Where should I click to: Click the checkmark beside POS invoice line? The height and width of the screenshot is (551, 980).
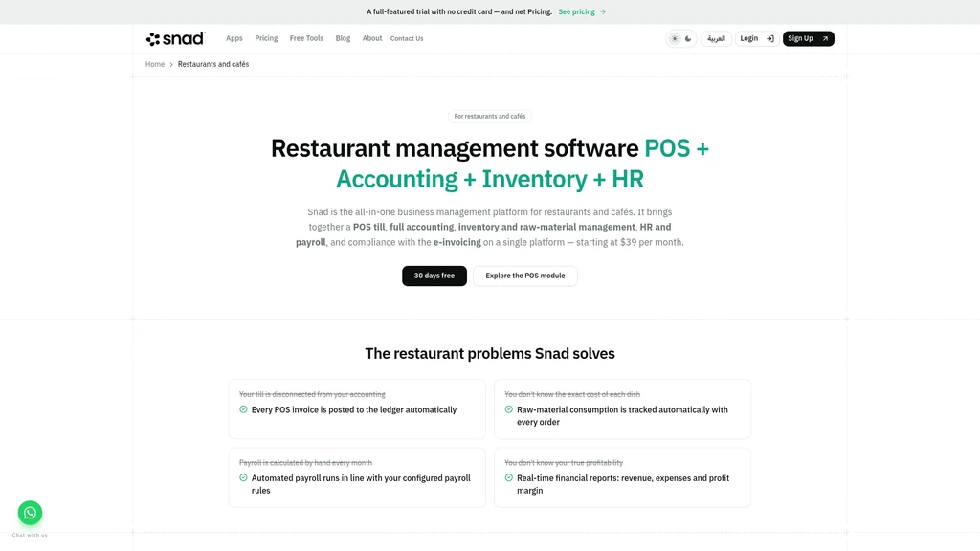243,409
